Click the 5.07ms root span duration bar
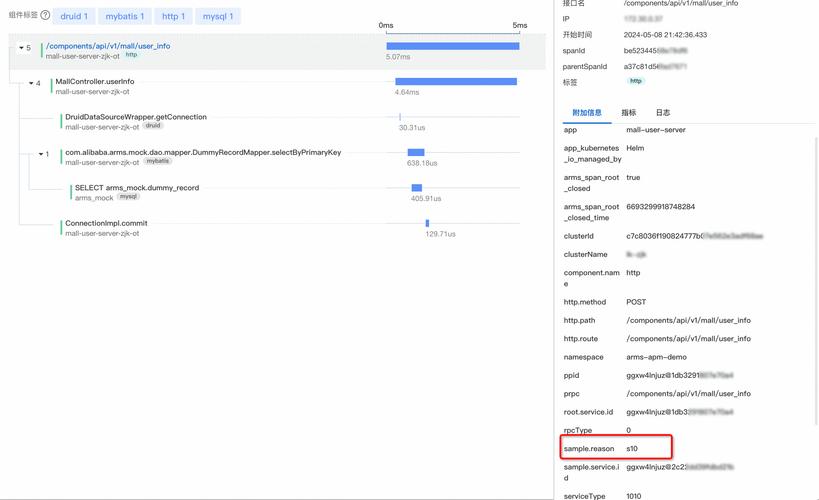 453,46
